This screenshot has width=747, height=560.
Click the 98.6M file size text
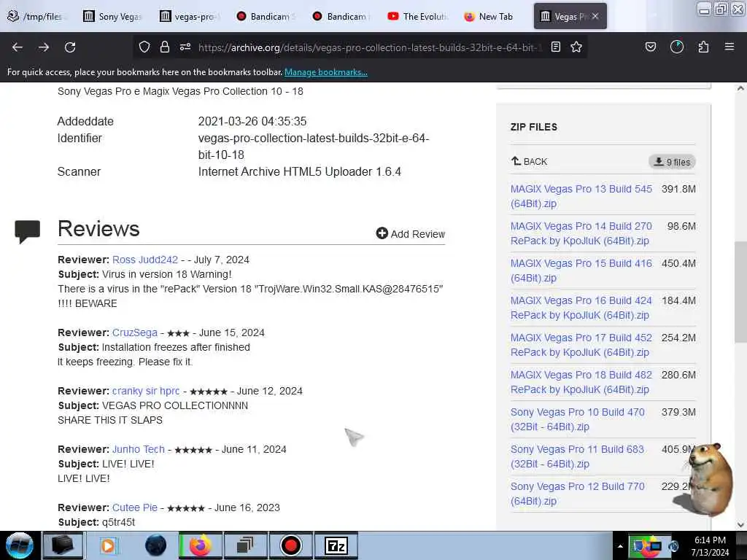click(x=681, y=226)
